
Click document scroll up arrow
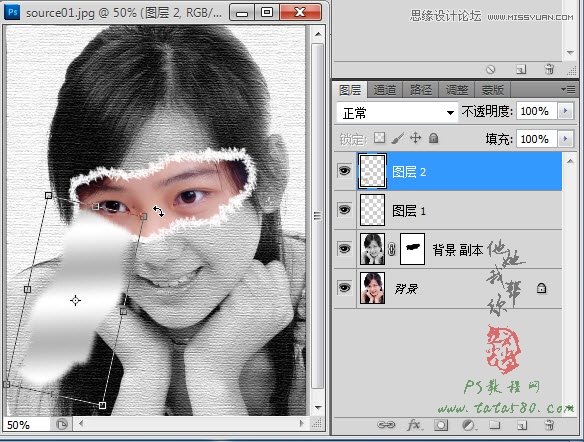[318, 34]
